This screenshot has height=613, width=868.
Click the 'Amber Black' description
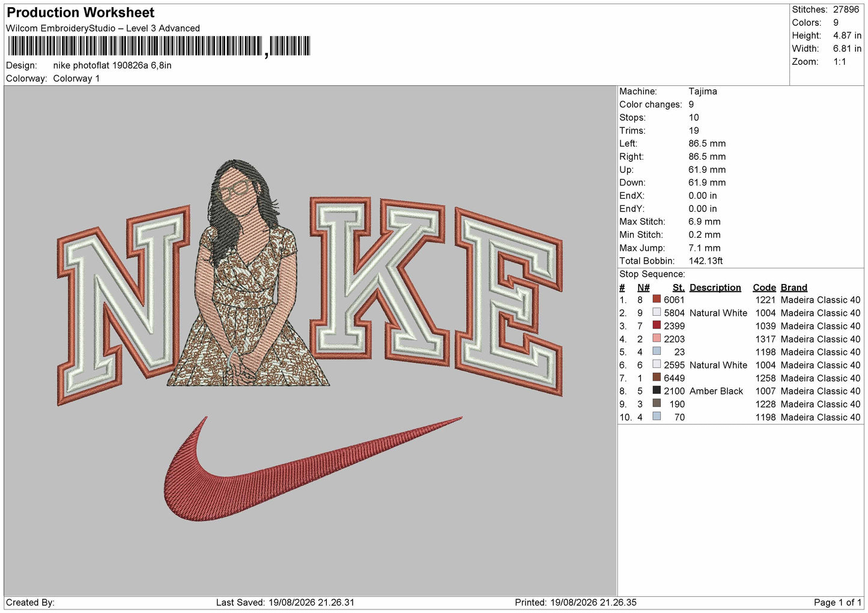click(x=716, y=391)
